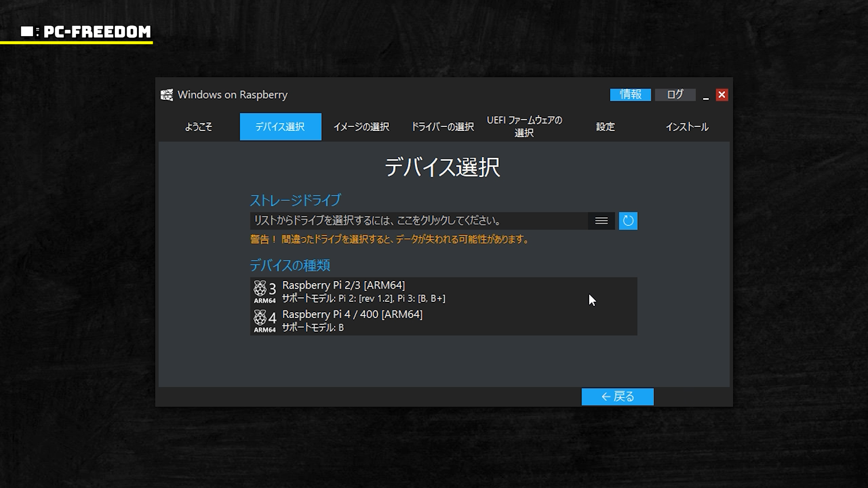Click the refresh drives icon button

pos(628,221)
